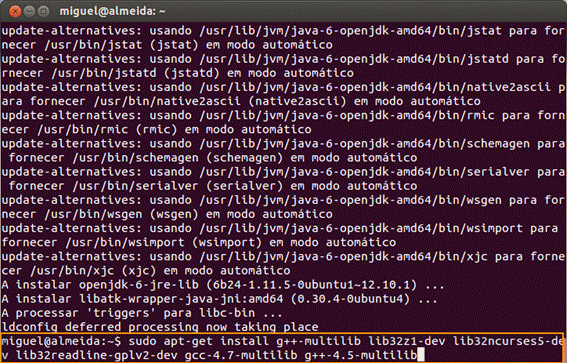Minimize the terminal window

coord(29,12)
